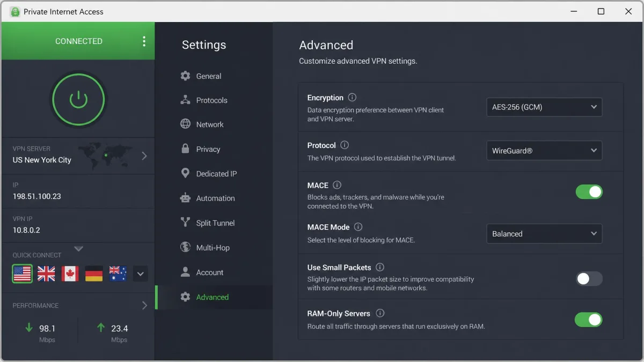The image size is (644, 362).
Task: Open the MACE Mode Balanced dropdown
Action: 544,234
